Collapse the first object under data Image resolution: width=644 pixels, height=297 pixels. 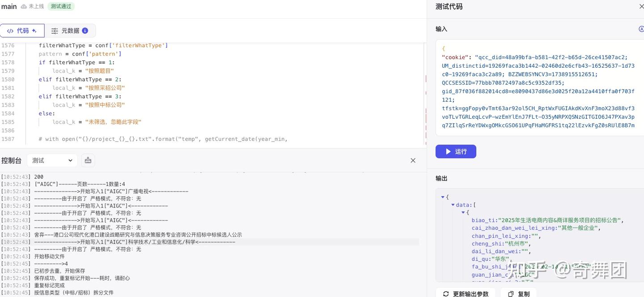coord(463,212)
